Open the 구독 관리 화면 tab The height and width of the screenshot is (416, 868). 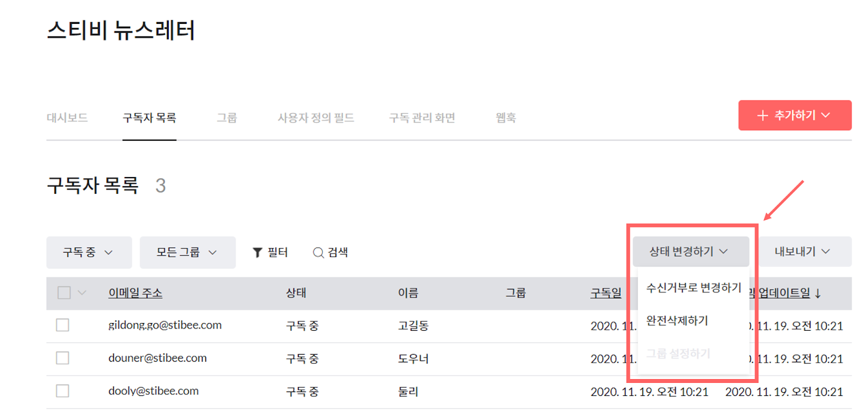tap(422, 118)
